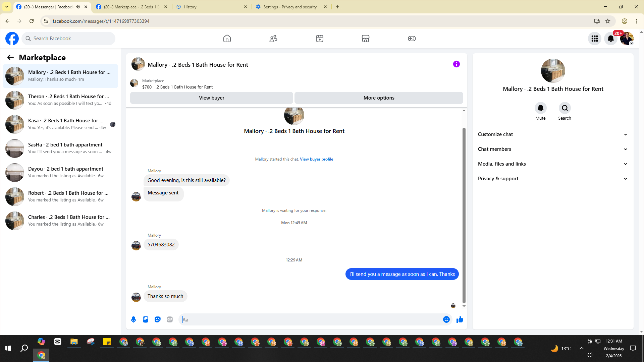This screenshot has width=644, height=362.
Task: Mute audio on Messenger browser tab
Action: 78,7
